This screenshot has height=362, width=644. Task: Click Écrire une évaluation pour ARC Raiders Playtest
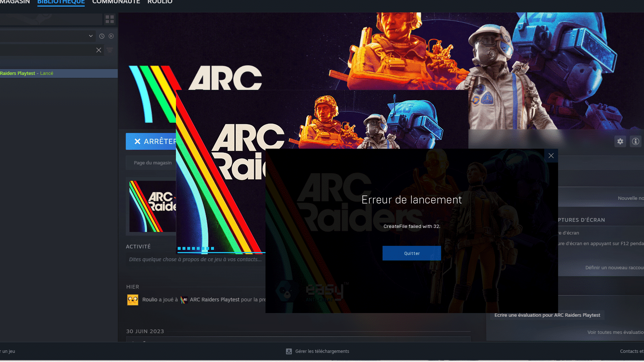[547, 315]
